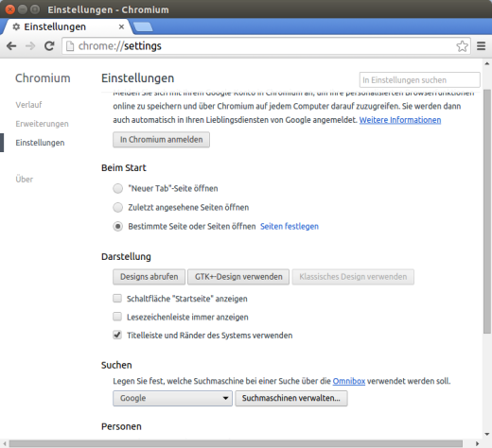Open the Über page in the sidebar
This screenshot has height=448, width=492.
(x=25, y=179)
